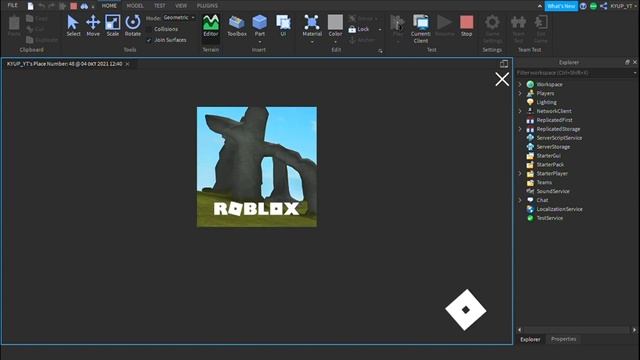The image size is (640, 360).
Task: Open the Terrain Editor
Action: [211, 25]
